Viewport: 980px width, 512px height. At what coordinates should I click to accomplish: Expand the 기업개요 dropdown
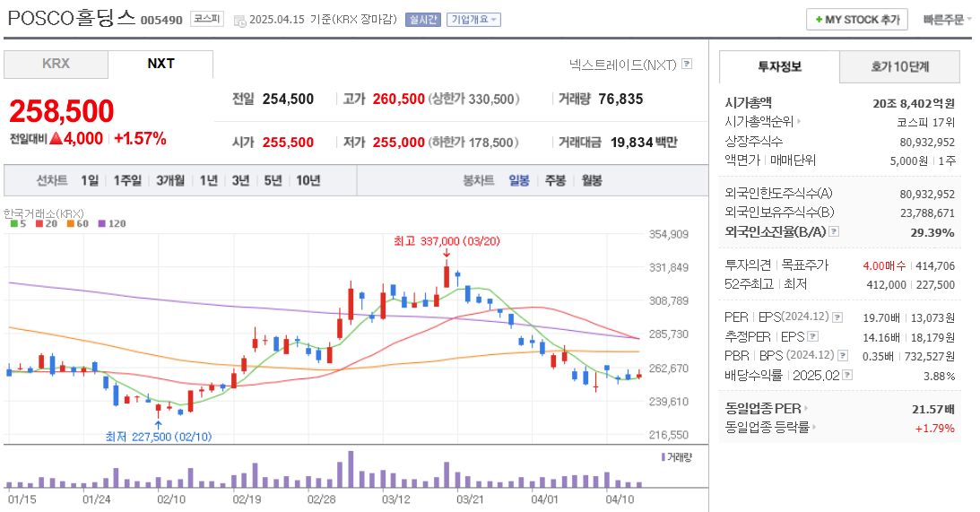coord(473,20)
